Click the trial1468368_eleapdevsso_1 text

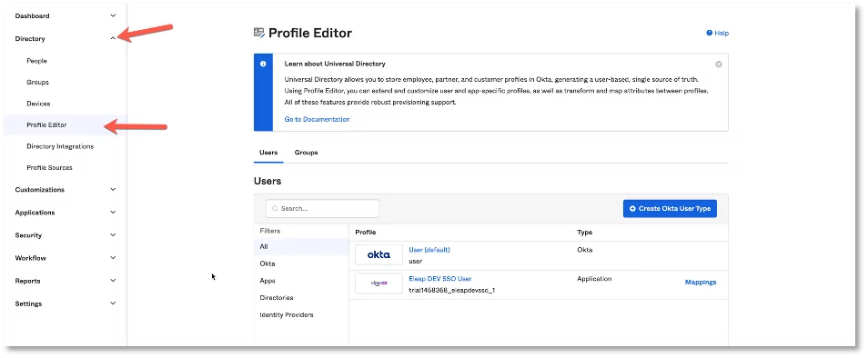point(451,290)
